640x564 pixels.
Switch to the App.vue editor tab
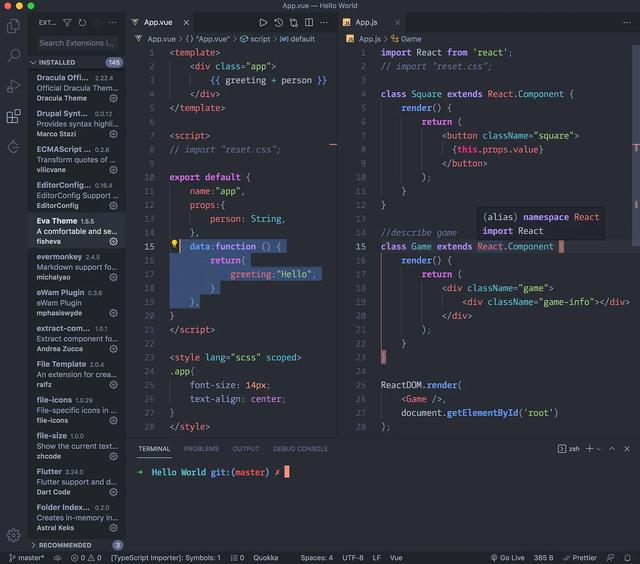point(158,22)
